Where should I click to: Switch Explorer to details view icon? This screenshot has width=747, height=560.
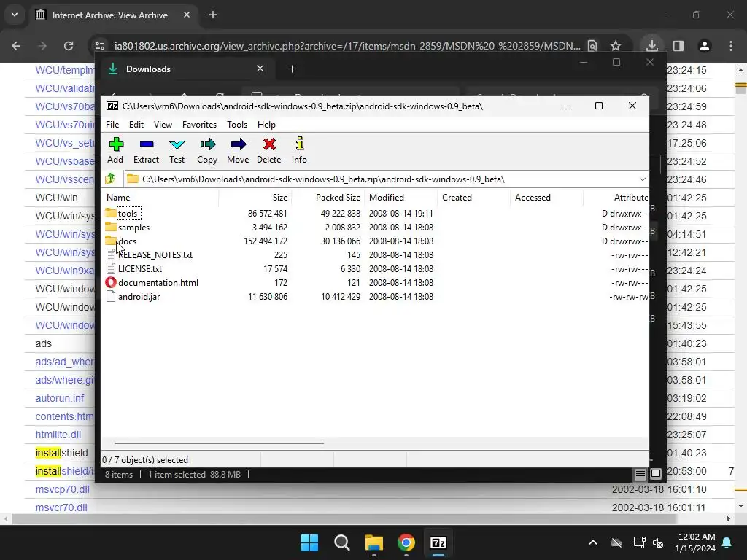[640, 474]
